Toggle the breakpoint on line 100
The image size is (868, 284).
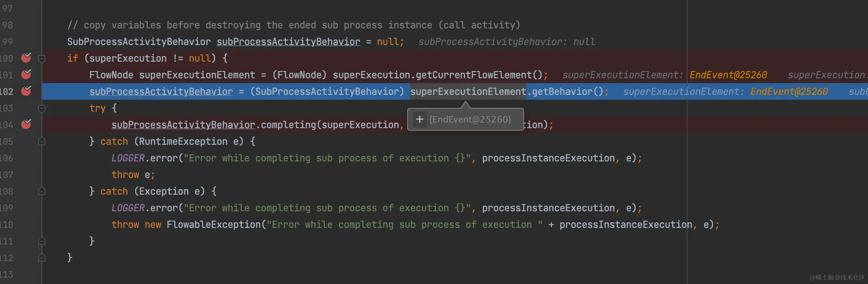[26, 58]
